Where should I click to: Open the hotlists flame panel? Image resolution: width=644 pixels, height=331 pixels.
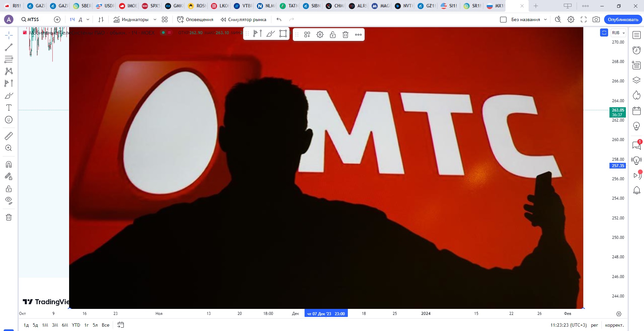(637, 95)
